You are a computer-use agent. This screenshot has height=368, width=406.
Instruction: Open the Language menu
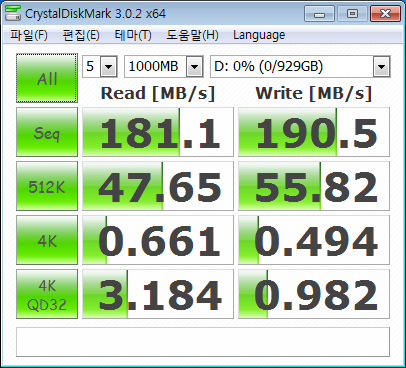point(259,35)
